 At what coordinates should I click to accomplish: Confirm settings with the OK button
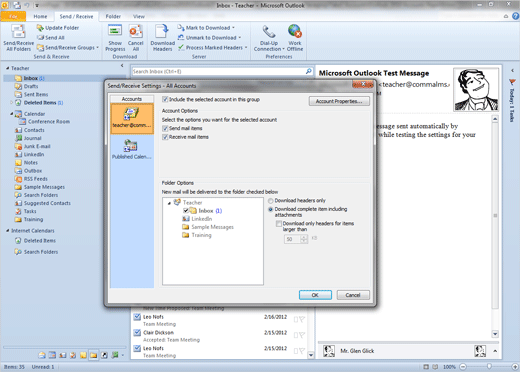[315, 295]
